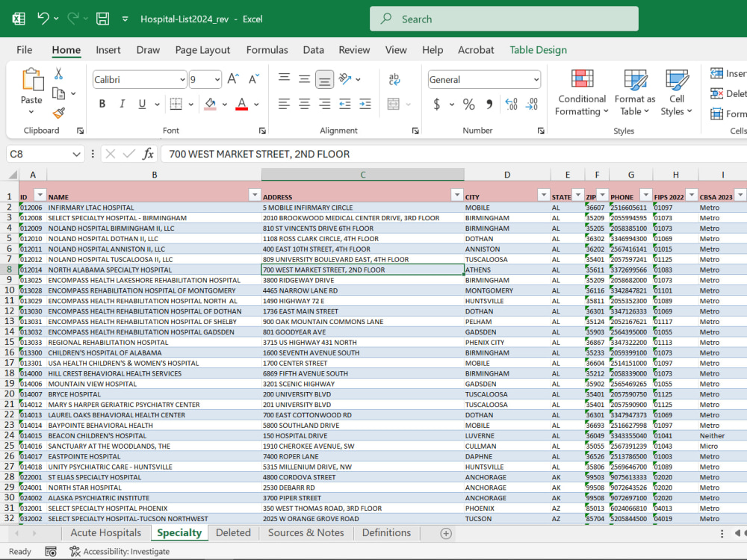Click the Wrap Text icon
Viewport: 747px width, 560px height.
pyautogui.click(x=394, y=79)
